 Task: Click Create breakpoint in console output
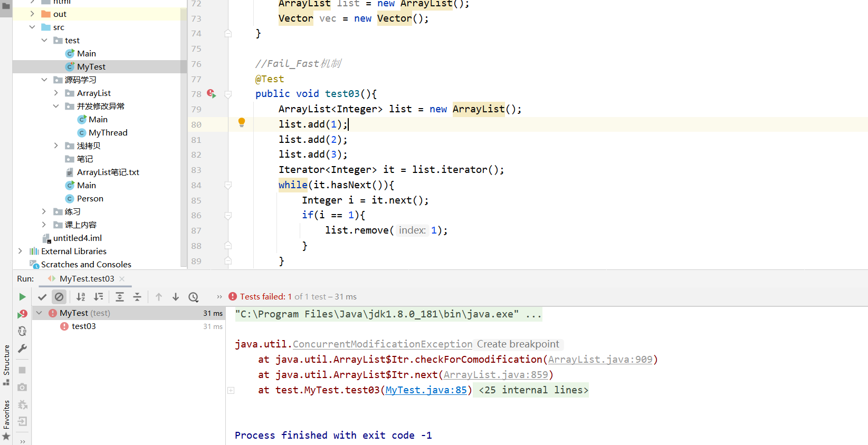518,344
